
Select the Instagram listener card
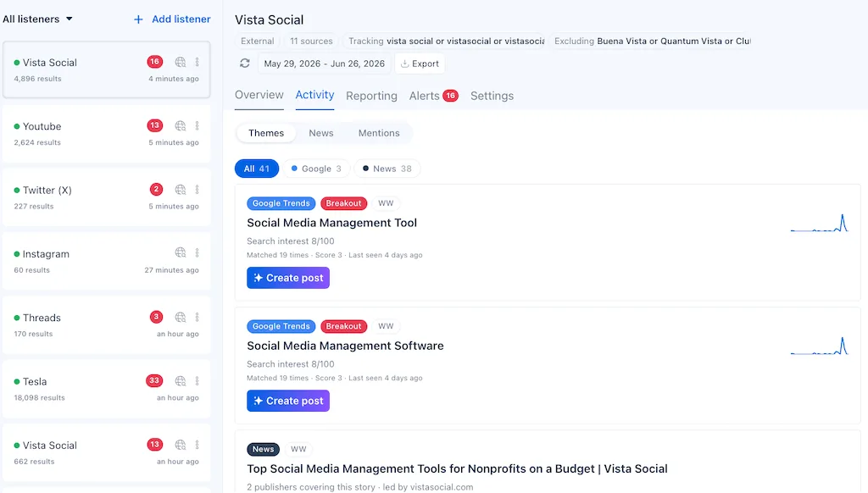106,261
